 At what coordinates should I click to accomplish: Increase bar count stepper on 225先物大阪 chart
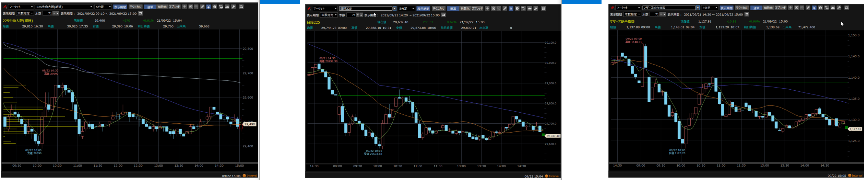pos(58,13)
